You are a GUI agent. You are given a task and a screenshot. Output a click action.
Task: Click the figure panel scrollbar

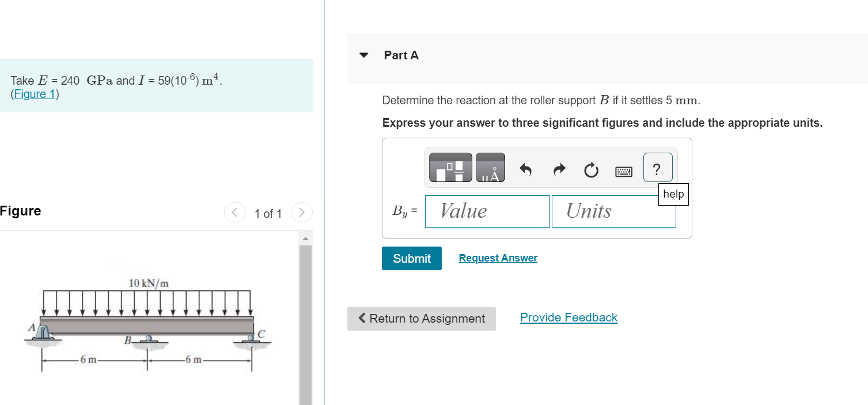(305, 317)
